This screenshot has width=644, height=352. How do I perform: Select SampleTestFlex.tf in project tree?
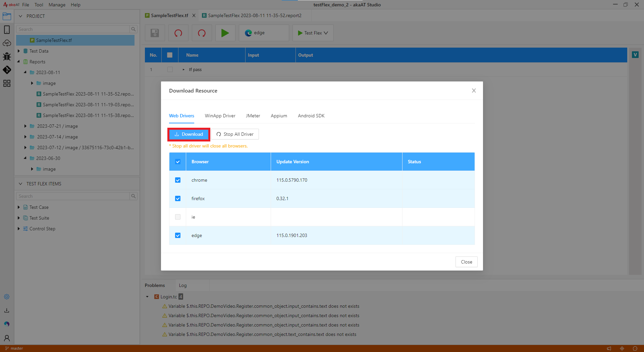tap(75, 40)
